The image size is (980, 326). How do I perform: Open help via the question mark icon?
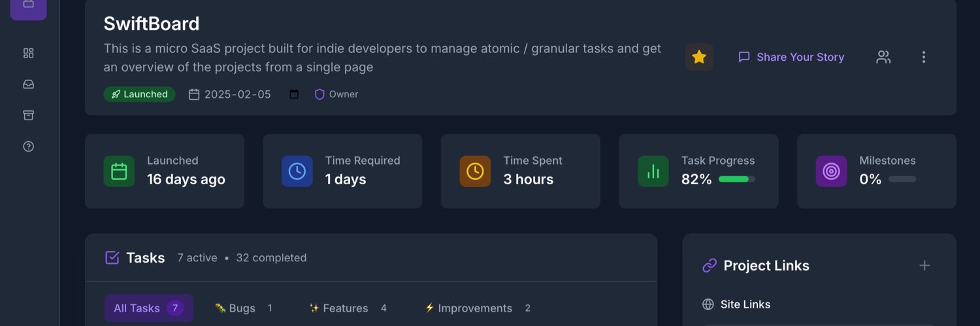click(x=28, y=146)
